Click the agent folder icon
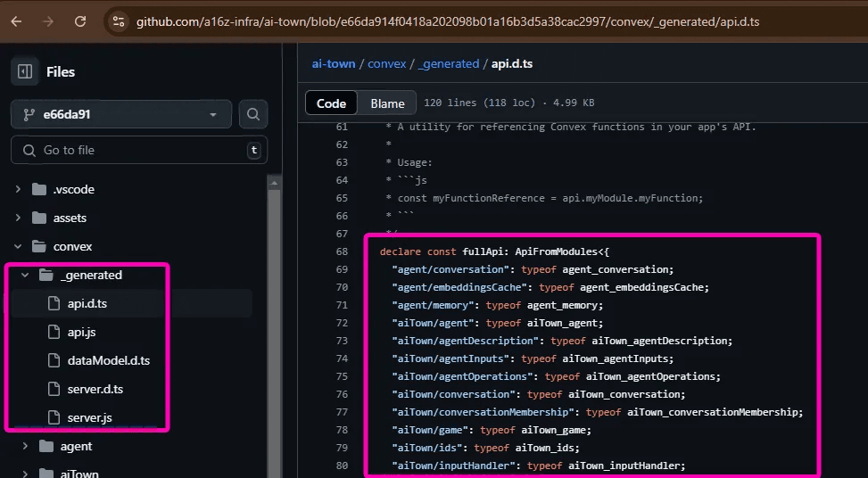868x478 pixels. (46, 446)
